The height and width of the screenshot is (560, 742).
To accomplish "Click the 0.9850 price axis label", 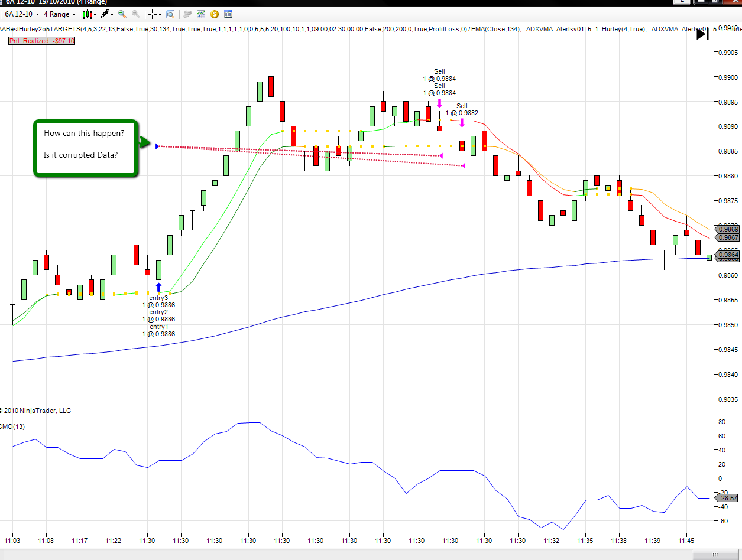I will [x=728, y=325].
